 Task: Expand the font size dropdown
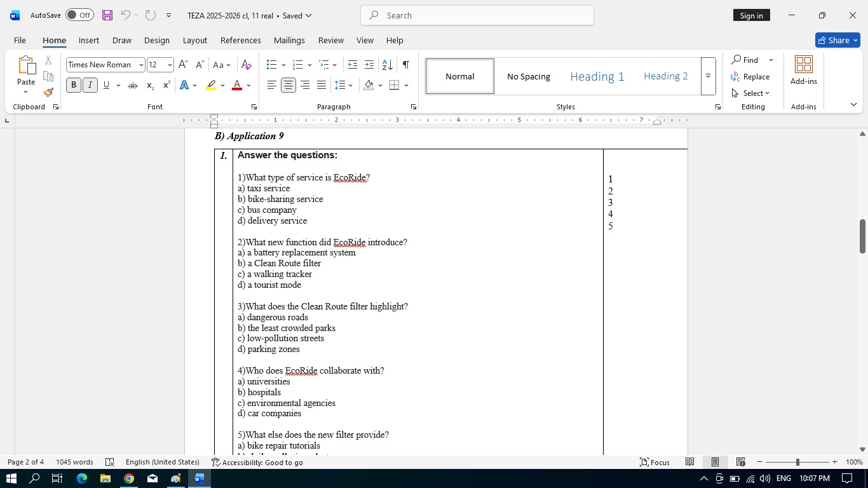(x=170, y=65)
